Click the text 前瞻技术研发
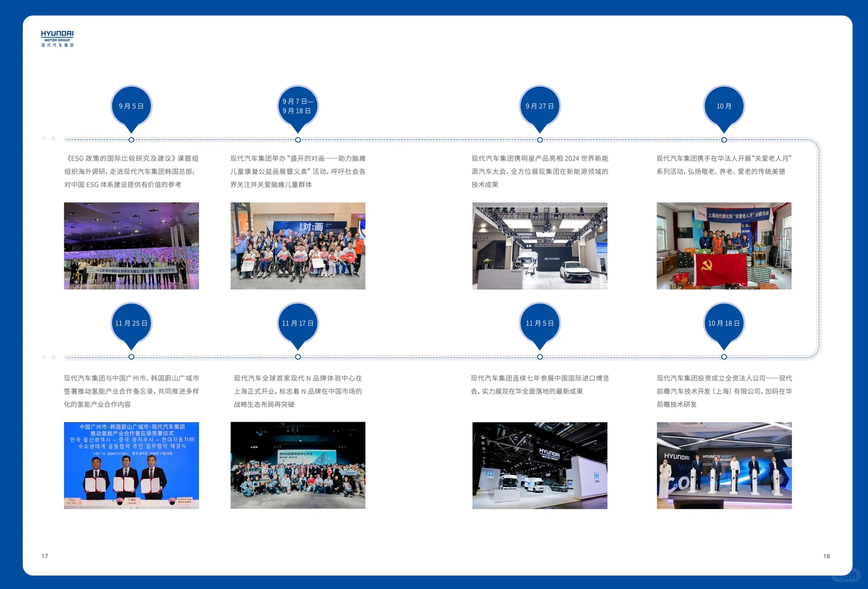The image size is (868, 589). click(x=677, y=404)
